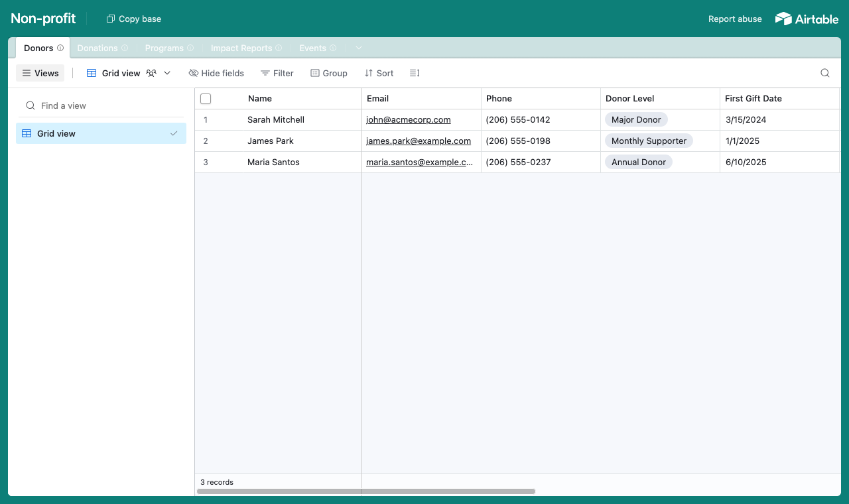Click the 3 records summary text
The width and height of the screenshot is (849, 504).
pos(217,482)
